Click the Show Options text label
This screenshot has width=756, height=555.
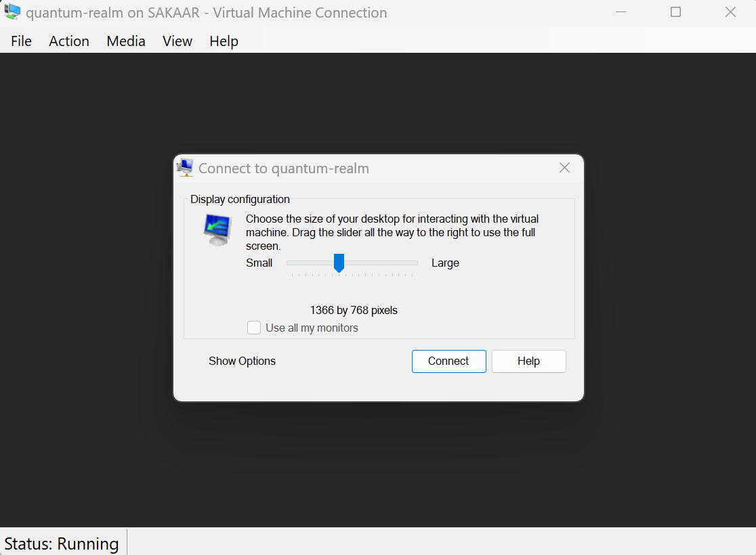pyautogui.click(x=242, y=361)
